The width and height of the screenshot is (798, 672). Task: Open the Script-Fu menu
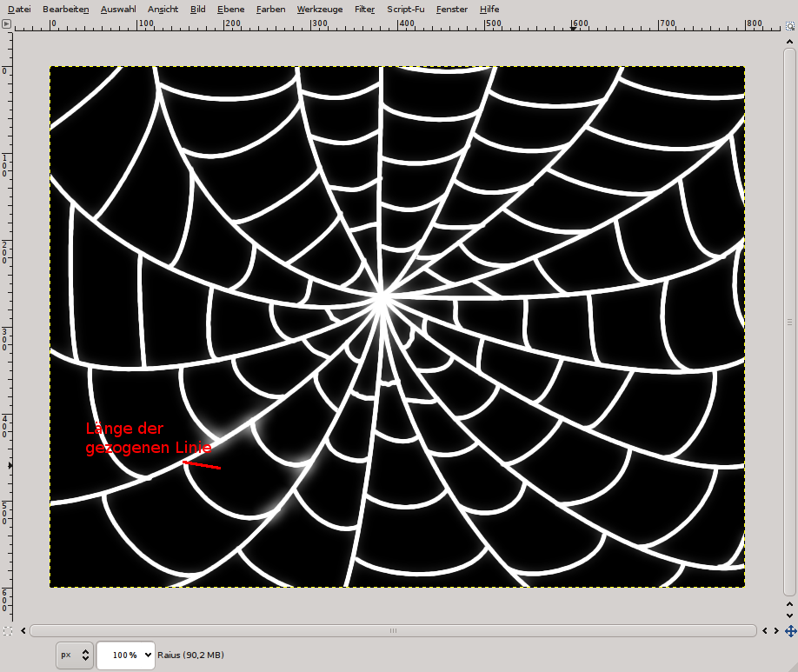406,10
